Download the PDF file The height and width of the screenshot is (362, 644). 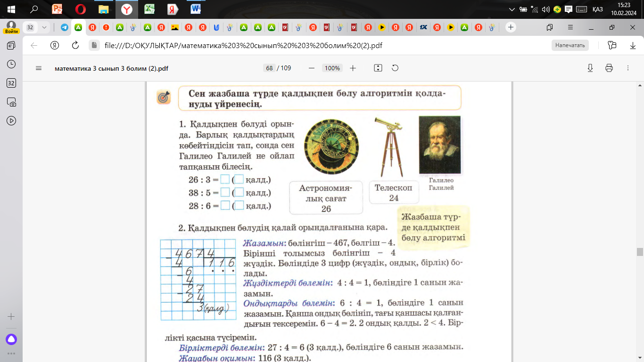[x=590, y=68]
